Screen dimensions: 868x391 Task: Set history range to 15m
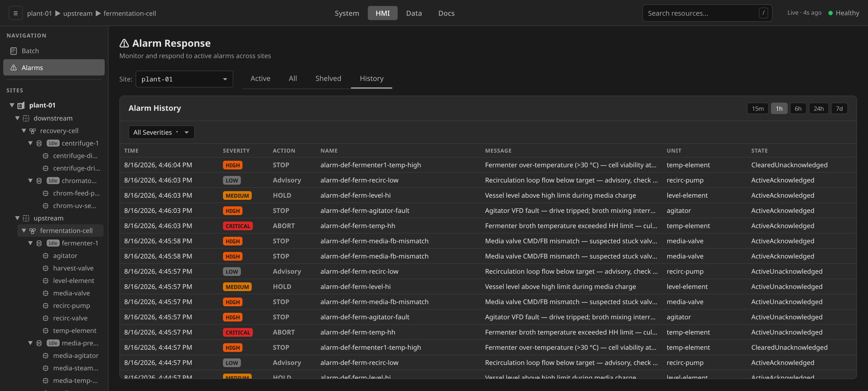pos(758,109)
